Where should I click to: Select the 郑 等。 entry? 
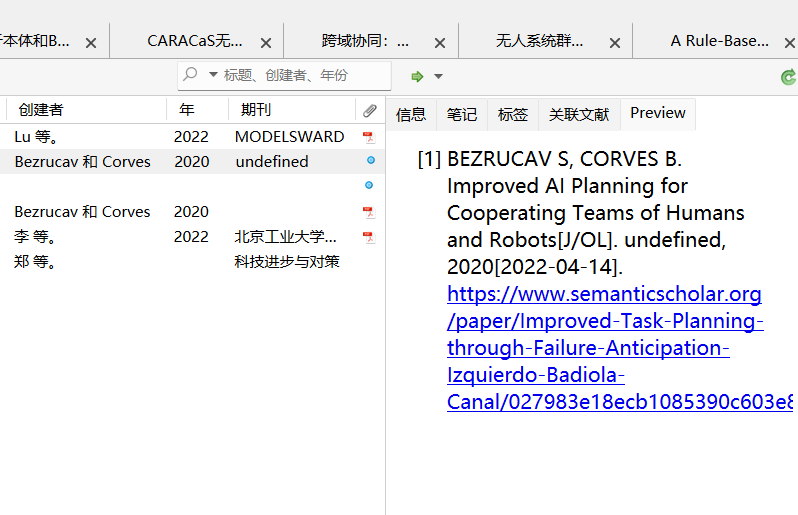point(192,262)
